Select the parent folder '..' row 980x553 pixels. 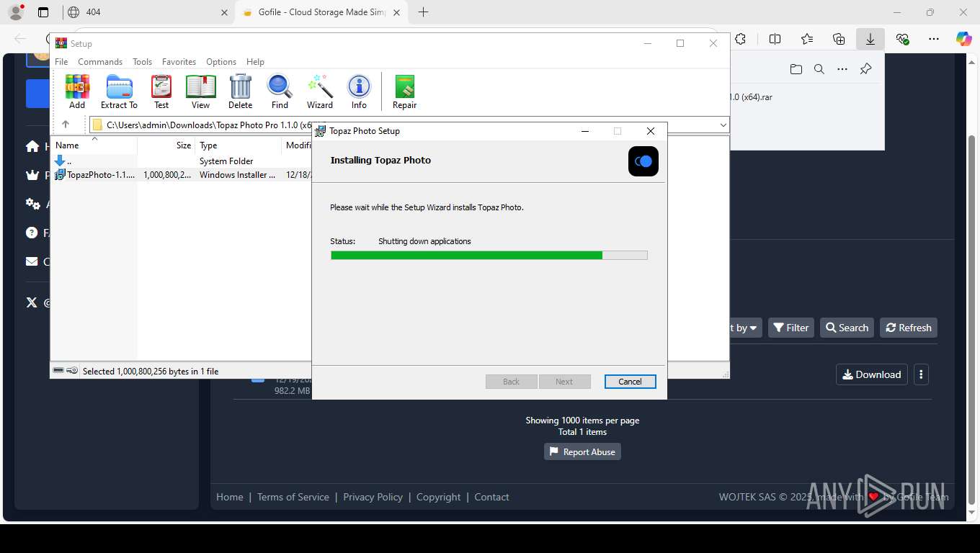180,161
